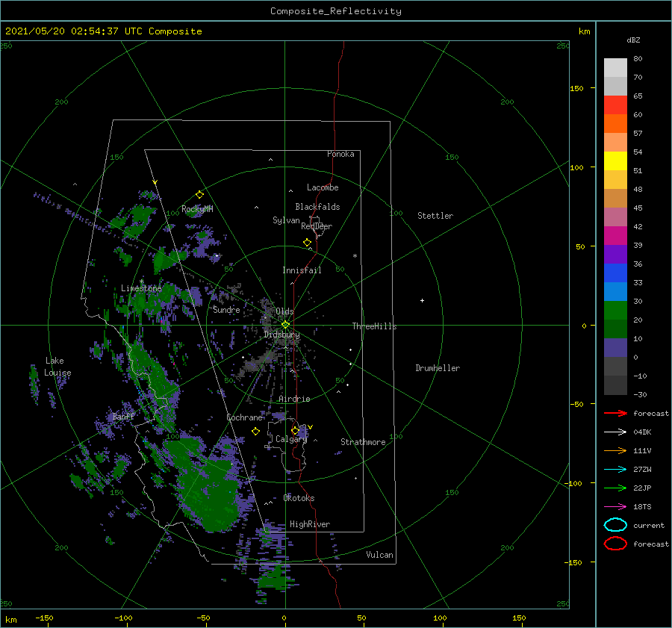Click the Strathmore city label
Screen dimensions: 672x628
tap(363, 442)
